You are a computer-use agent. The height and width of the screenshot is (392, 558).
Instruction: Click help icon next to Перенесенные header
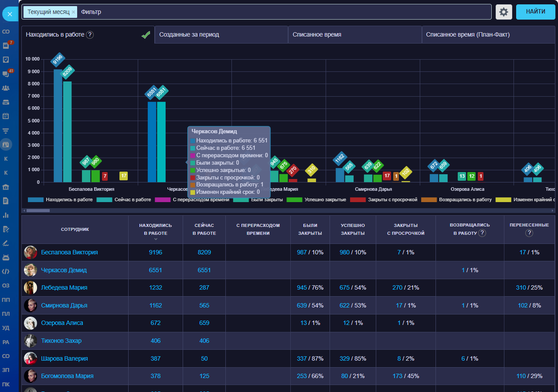[x=529, y=233]
